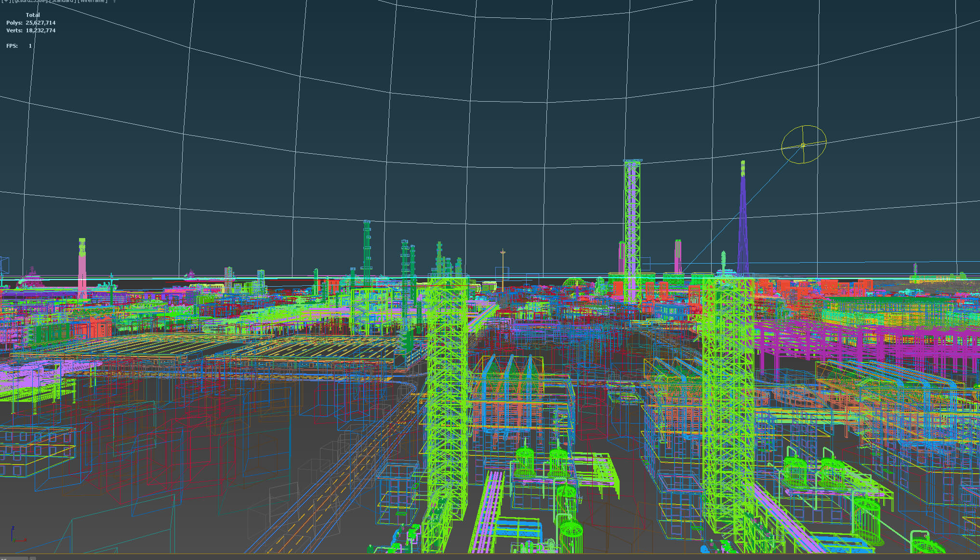Select the yellow circular light gizmo
Screen dimensions: 980x560
803,144
